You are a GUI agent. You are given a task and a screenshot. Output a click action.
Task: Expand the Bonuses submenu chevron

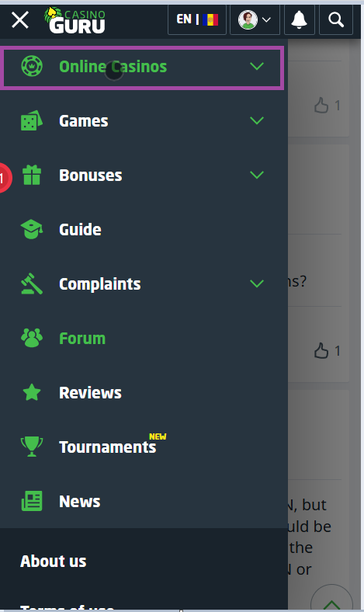point(257,175)
